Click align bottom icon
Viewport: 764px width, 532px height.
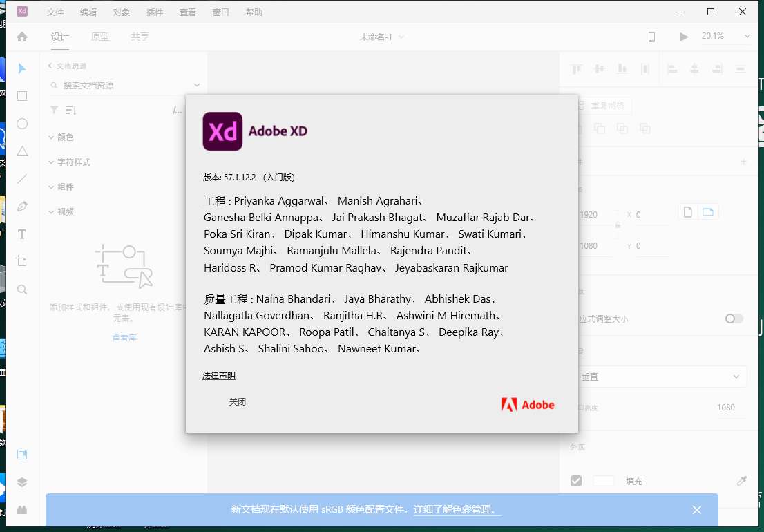pos(622,69)
